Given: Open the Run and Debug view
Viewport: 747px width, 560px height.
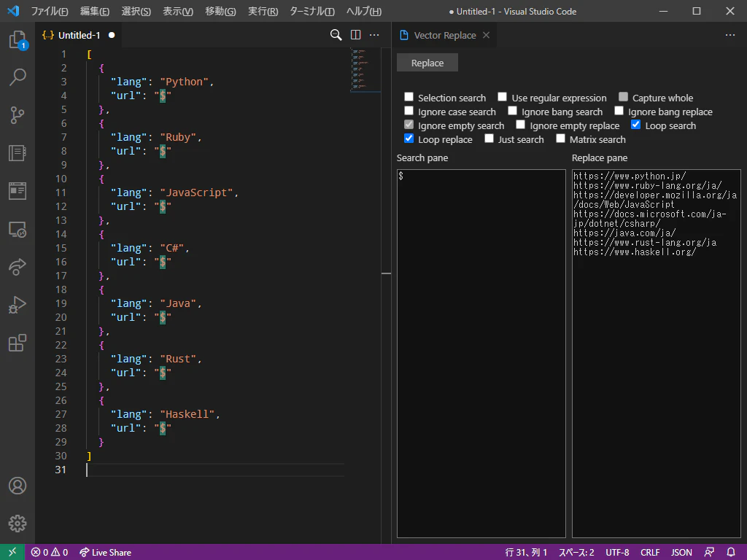Looking at the screenshot, I should point(18,305).
